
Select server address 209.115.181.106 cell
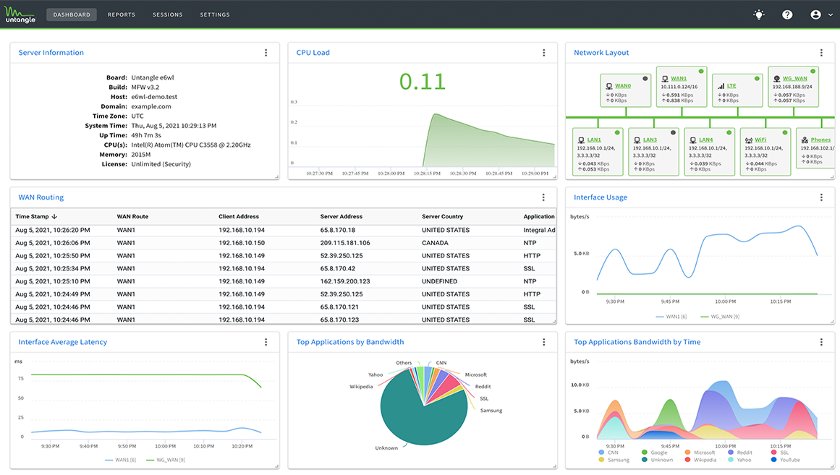[345, 243]
